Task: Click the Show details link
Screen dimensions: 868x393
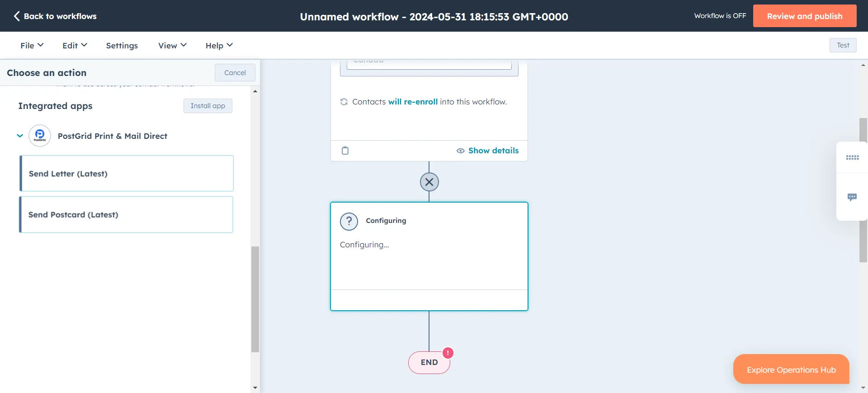Action: 487,151
